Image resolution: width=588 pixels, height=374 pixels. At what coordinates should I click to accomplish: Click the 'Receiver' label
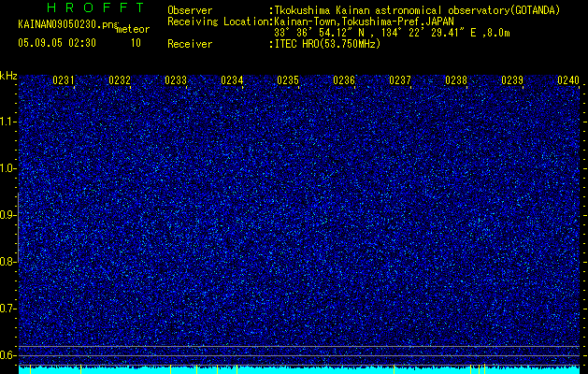point(190,44)
